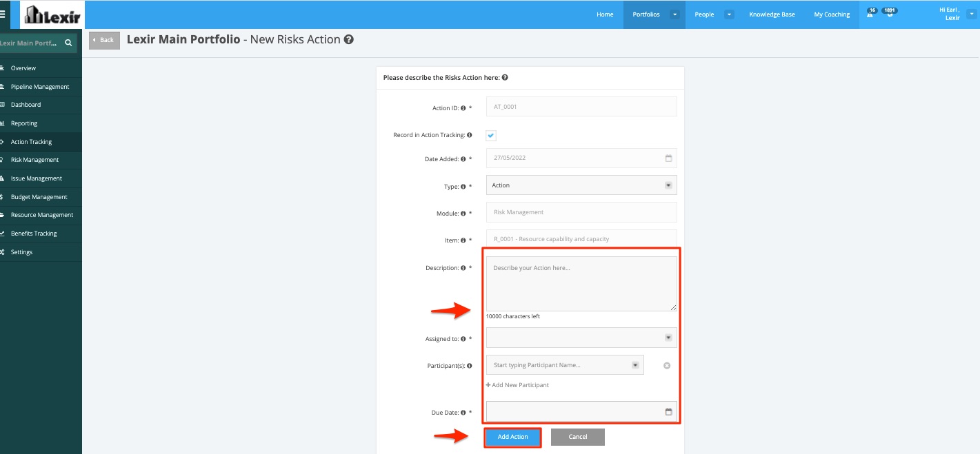Click the info icon next to Module

point(463,214)
